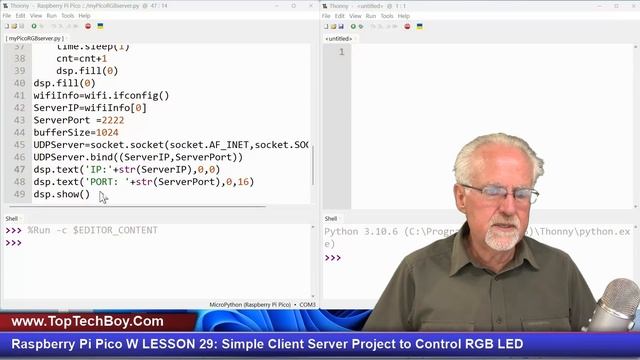This screenshot has width=640, height=360.
Task: Open Edit menu in left Thonny window
Action: point(20,16)
